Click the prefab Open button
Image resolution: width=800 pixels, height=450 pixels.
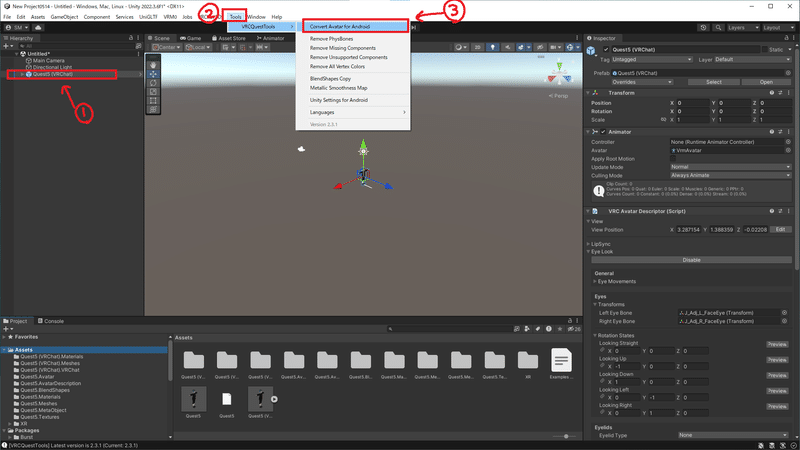point(766,82)
